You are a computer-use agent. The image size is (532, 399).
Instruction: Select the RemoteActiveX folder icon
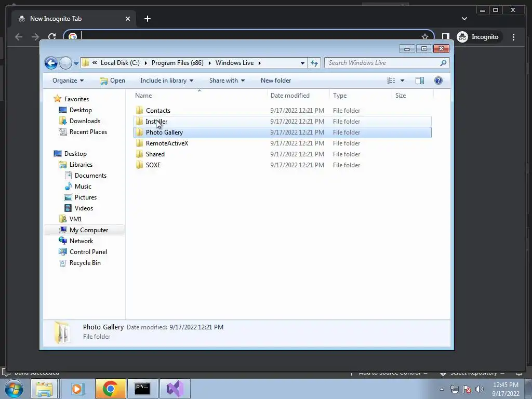click(139, 143)
